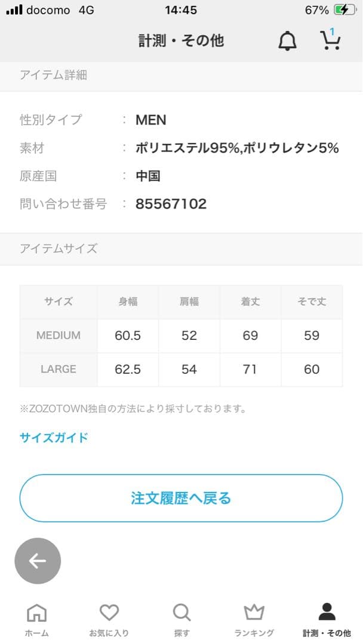Tap the Home house icon
Screen dimensions: 363x644
click(37, 612)
